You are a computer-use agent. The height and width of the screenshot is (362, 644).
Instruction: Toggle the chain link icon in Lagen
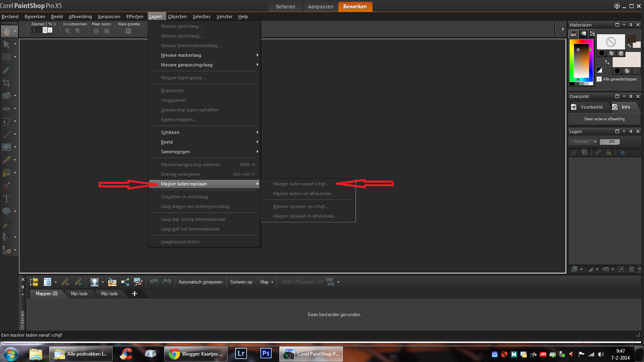598,152
